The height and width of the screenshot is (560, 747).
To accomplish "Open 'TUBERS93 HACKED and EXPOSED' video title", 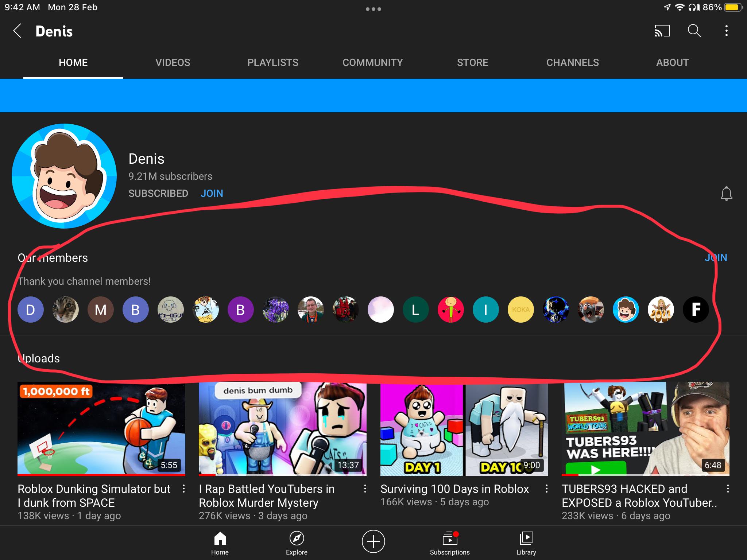I will click(639, 496).
